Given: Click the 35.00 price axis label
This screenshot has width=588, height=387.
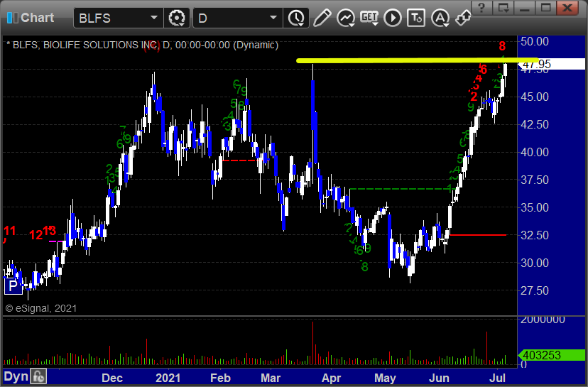Looking at the screenshot, I should point(535,207).
